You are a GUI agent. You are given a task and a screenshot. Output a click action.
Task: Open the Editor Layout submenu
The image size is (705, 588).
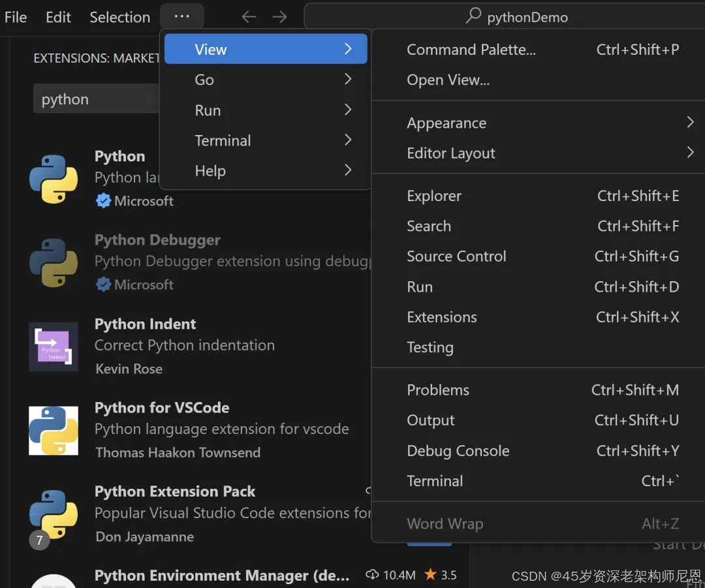(x=540, y=153)
